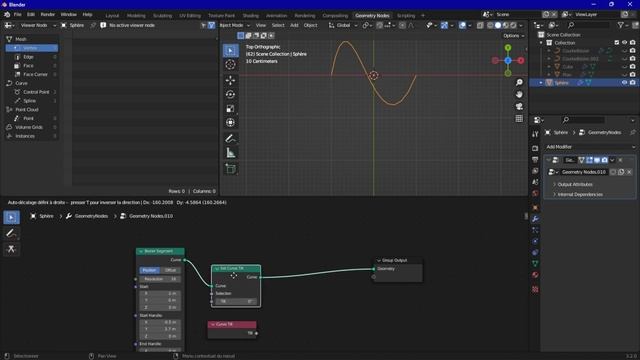Click the viewport pan hand icon
Viewport: 640px width, 360px height.
(519, 94)
